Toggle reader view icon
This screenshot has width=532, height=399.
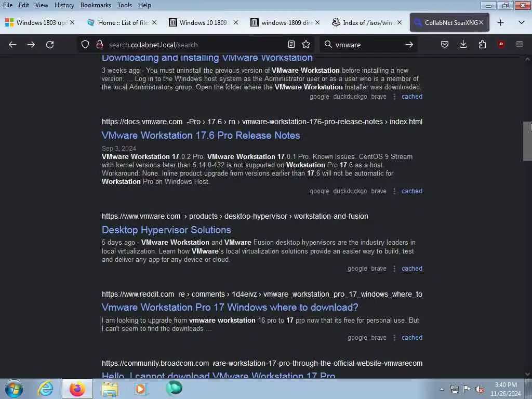(291, 45)
